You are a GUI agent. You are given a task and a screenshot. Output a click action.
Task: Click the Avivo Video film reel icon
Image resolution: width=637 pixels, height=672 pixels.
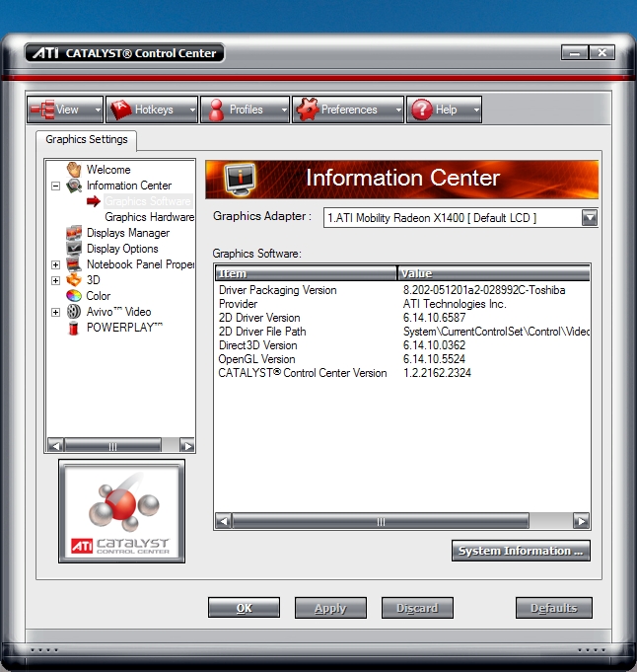(74, 312)
